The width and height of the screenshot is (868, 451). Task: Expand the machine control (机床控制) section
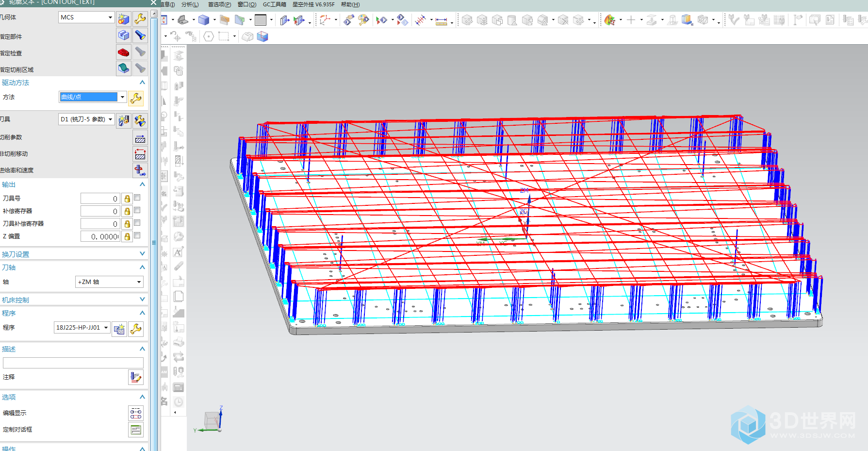pos(142,300)
